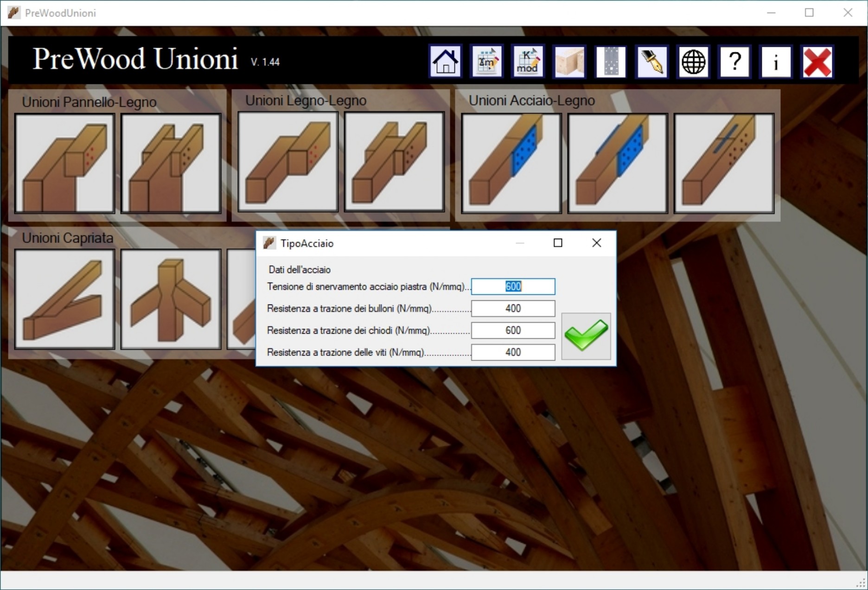
Task: Open the Kmod settings icon
Action: coord(528,61)
